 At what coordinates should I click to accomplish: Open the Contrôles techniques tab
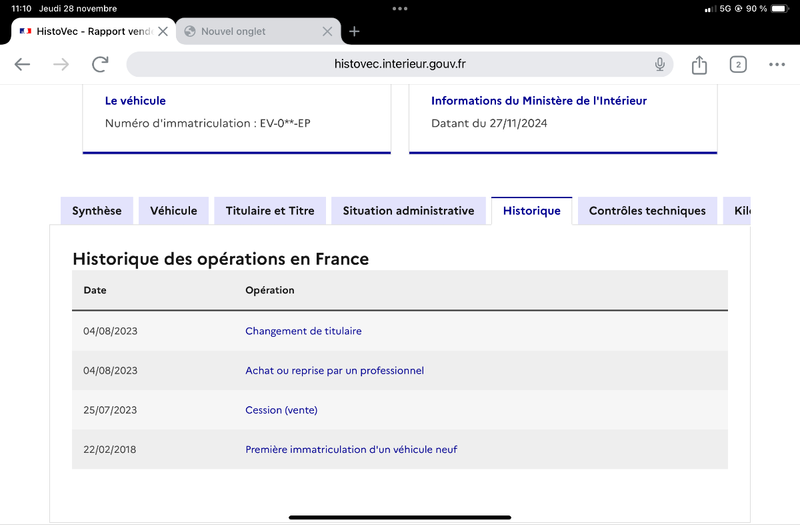click(647, 211)
